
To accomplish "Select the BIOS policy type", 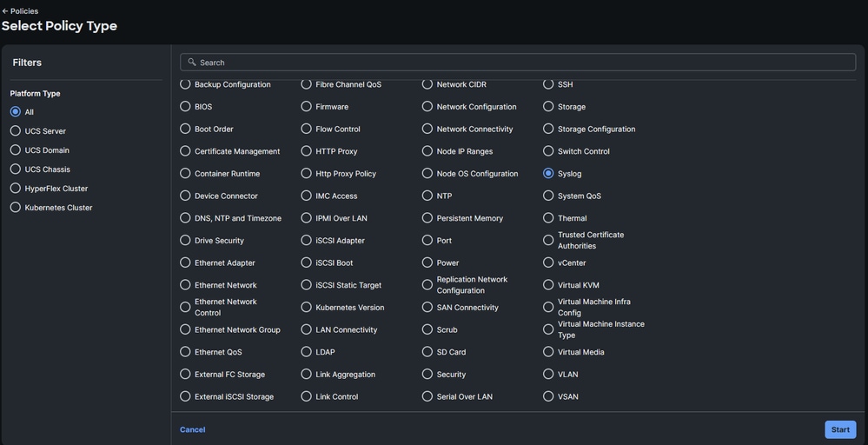I will 185,106.
